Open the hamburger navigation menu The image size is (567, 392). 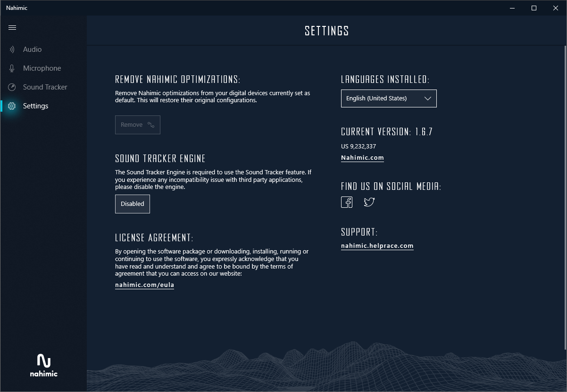pos(12,28)
